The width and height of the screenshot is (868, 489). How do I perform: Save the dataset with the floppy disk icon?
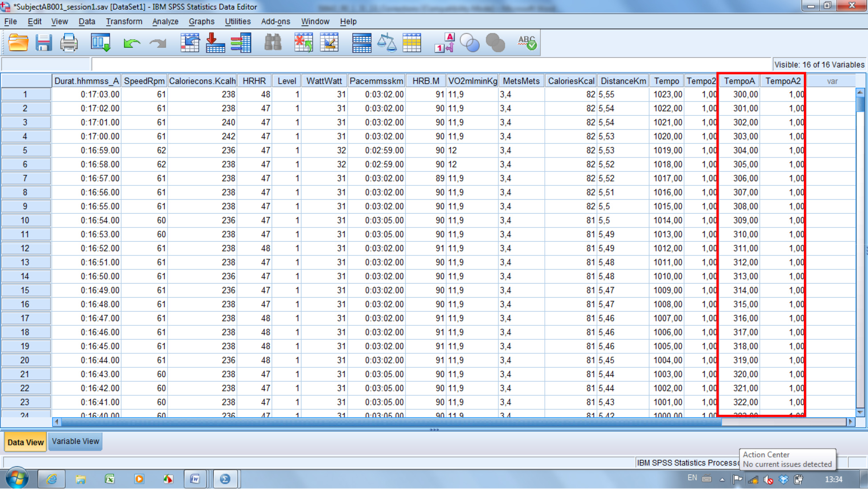pyautogui.click(x=44, y=43)
